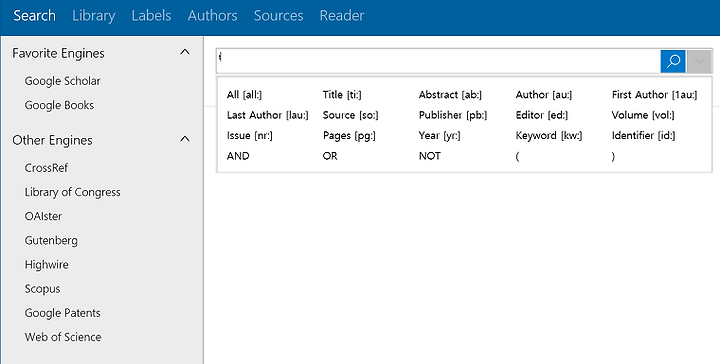Viewport: 720px width, 364px height.
Task: Open the search options dropdown arrow
Action: click(x=699, y=61)
